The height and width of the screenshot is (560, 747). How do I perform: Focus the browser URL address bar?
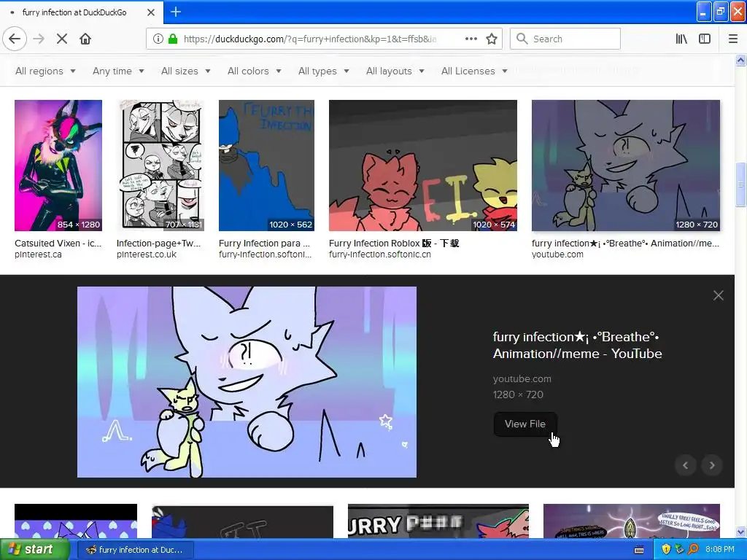coord(309,39)
